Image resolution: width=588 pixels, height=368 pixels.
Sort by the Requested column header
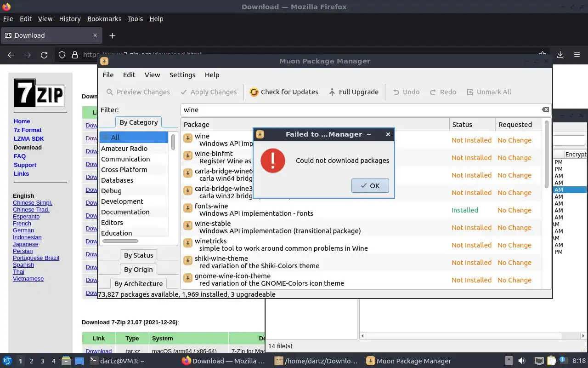pos(518,125)
